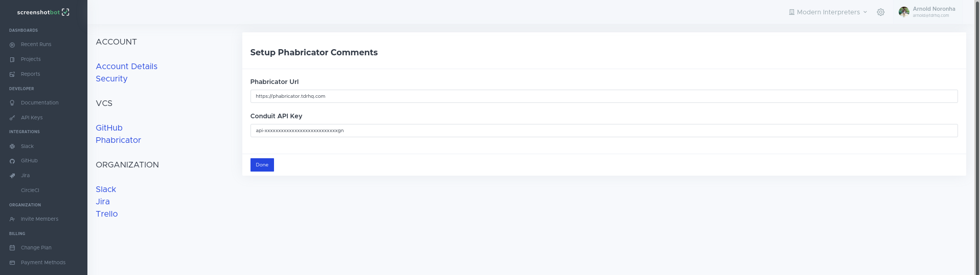Go to the Security settings link
The width and height of the screenshot is (980, 275).
pyautogui.click(x=111, y=79)
